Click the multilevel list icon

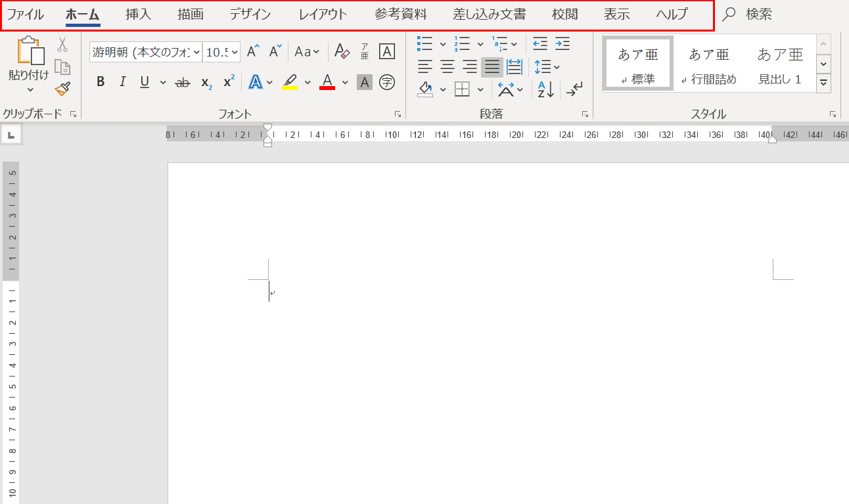click(500, 44)
